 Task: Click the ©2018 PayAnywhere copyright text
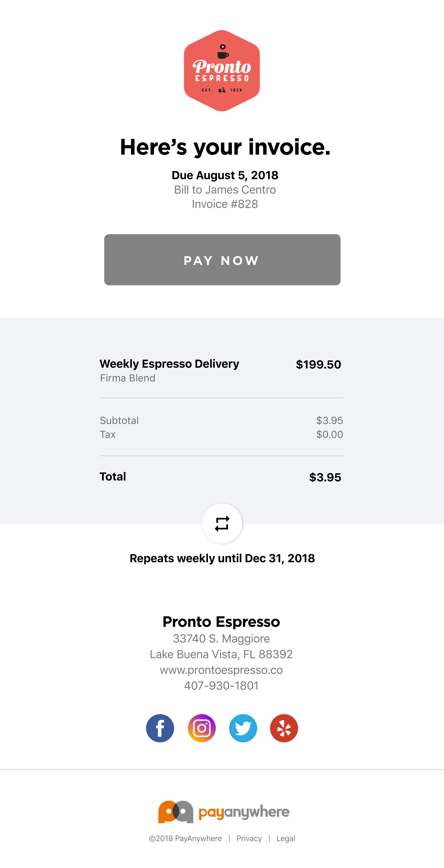click(185, 838)
